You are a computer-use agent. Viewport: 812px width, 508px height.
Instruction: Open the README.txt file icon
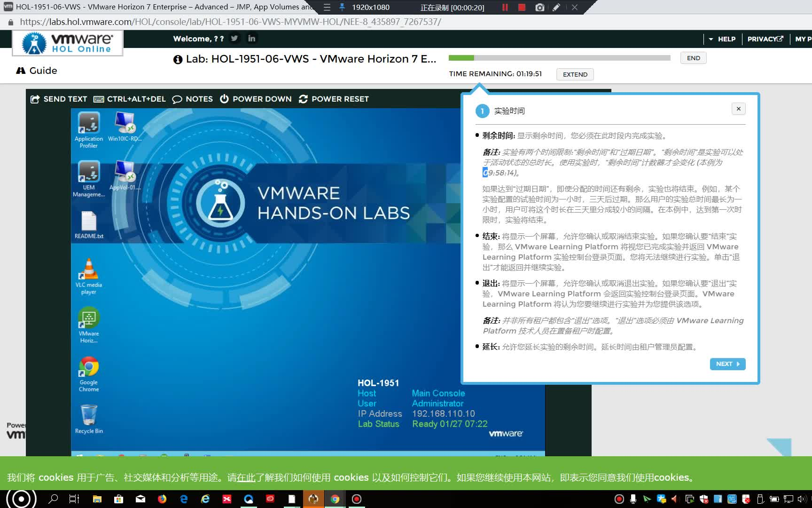tap(88, 225)
